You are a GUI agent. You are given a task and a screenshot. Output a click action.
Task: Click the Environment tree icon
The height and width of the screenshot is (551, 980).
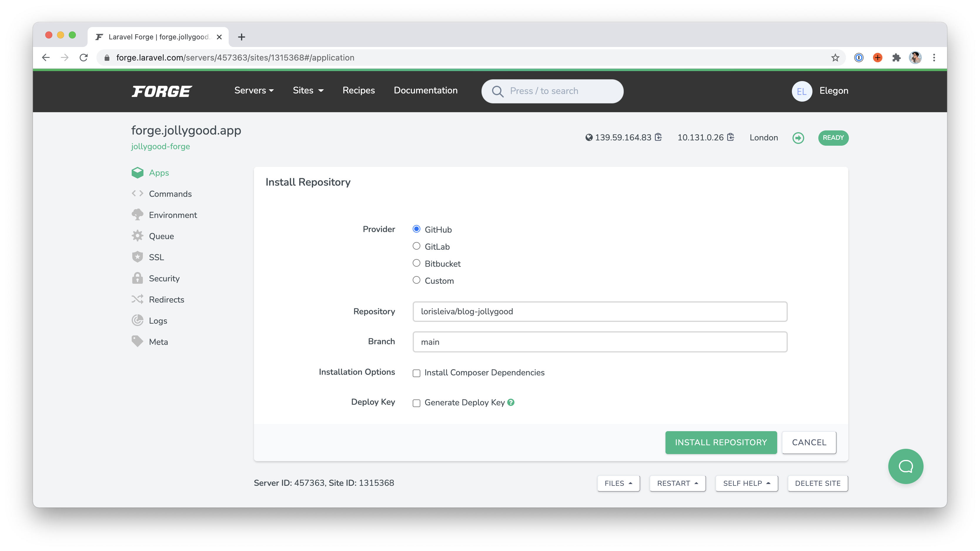(137, 215)
